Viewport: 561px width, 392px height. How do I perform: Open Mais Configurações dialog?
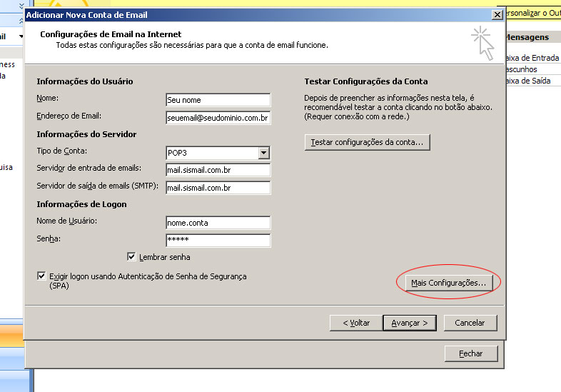449,283
